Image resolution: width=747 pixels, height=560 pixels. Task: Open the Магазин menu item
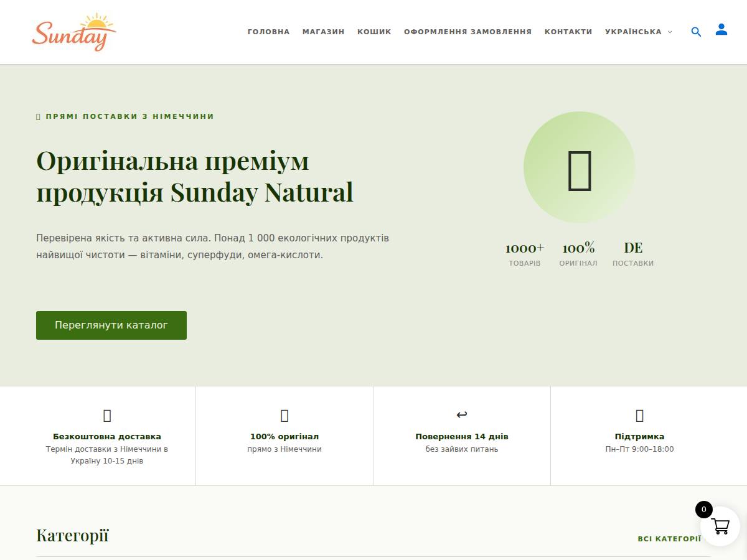tap(323, 32)
